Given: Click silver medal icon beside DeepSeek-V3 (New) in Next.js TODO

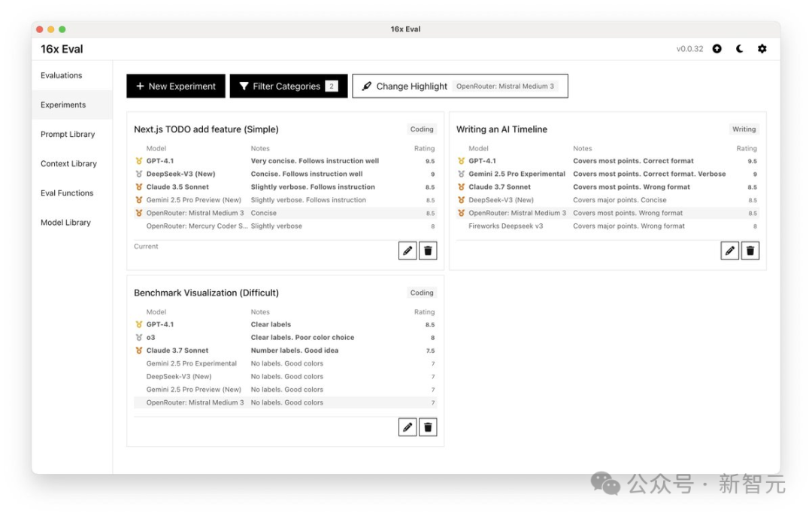Looking at the screenshot, I should point(139,174).
